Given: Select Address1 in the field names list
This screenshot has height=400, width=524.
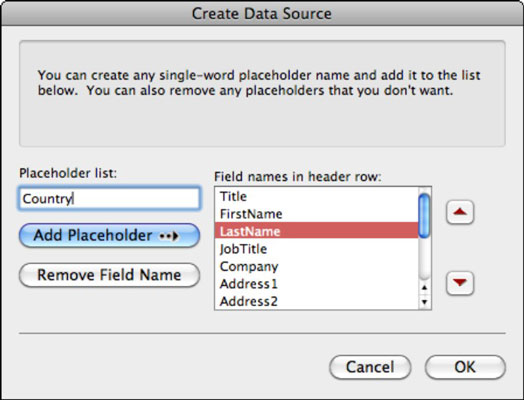Looking at the screenshot, I should (316, 284).
